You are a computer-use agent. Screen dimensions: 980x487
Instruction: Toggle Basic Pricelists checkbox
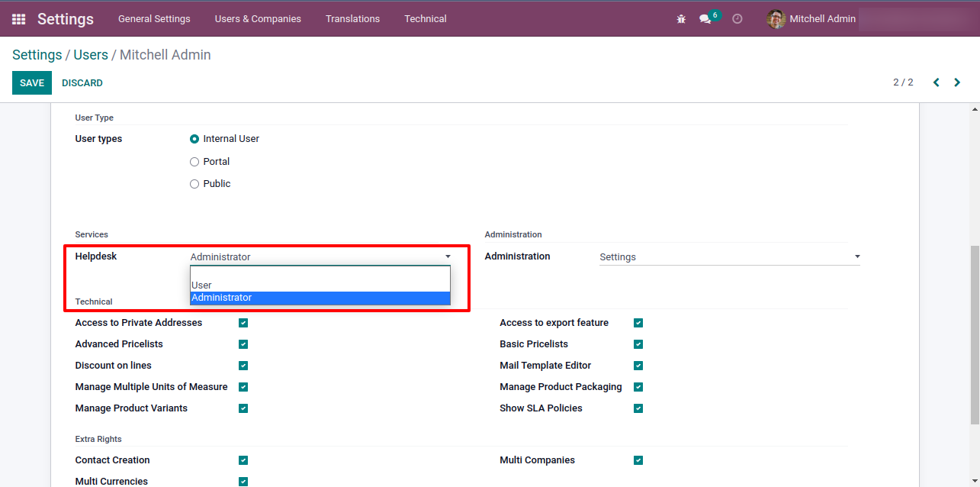[638, 344]
